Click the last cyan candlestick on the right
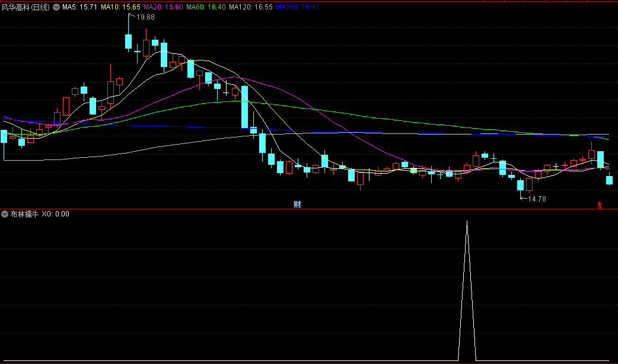Viewport: 618px width, 364px height. point(609,179)
